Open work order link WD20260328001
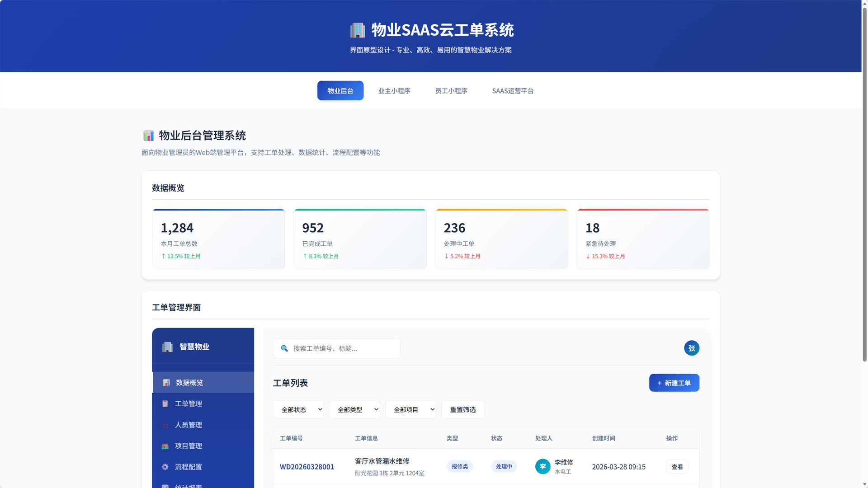Image resolution: width=868 pixels, height=488 pixels. pyautogui.click(x=307, y=467)
